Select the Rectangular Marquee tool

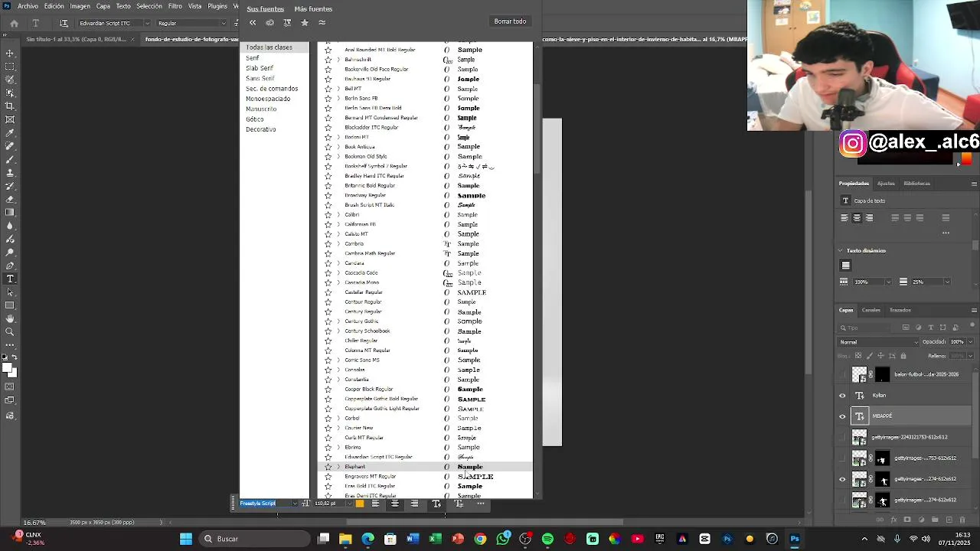pyautogui.click(x=10, y=67)
